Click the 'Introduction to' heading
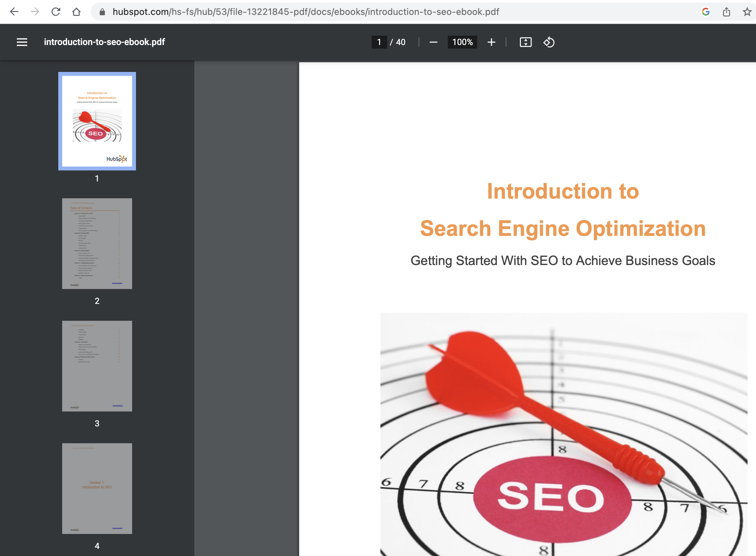Screen dimensions: 756x556 point(563,191)
